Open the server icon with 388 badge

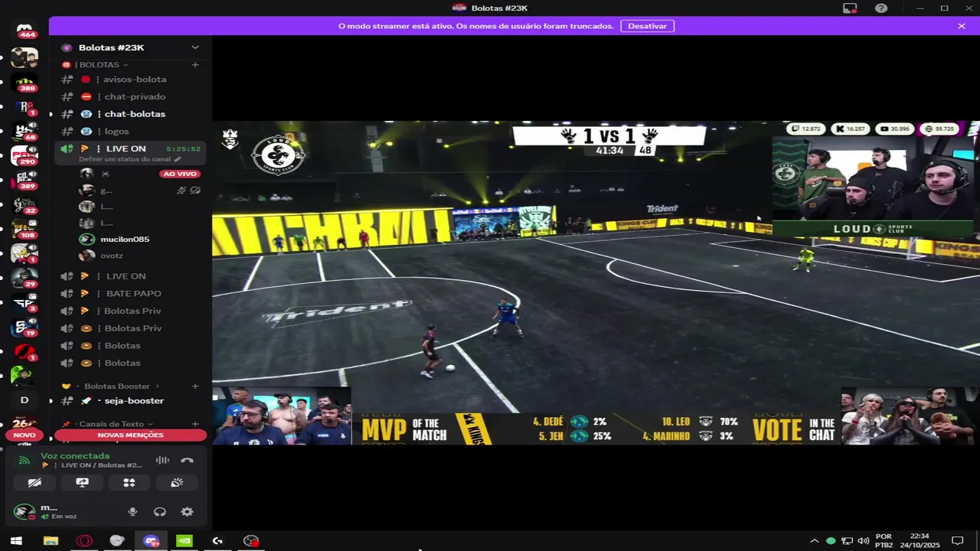click(24, 83)
